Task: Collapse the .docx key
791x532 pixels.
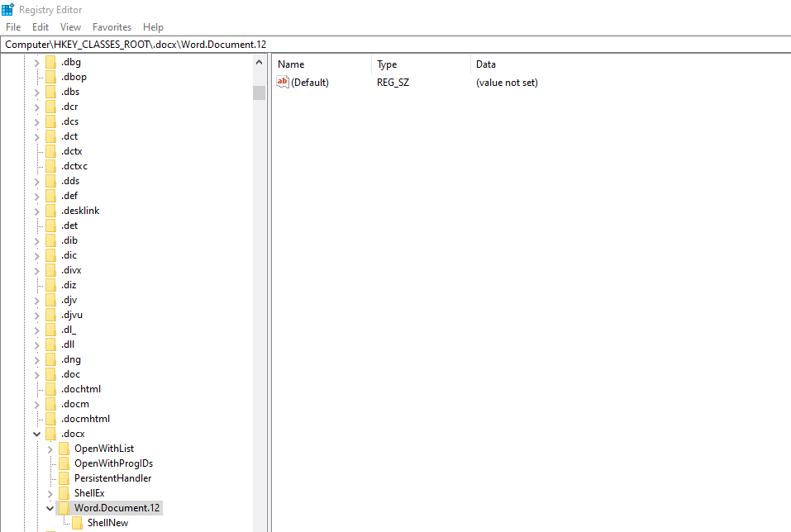Action: pyautogui.click(x=37, y=434)
